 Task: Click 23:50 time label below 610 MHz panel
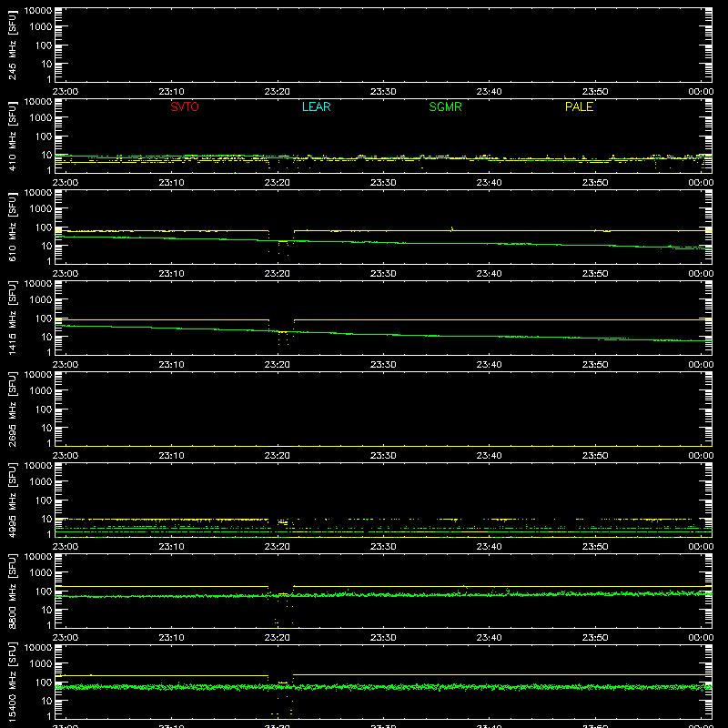595,274
